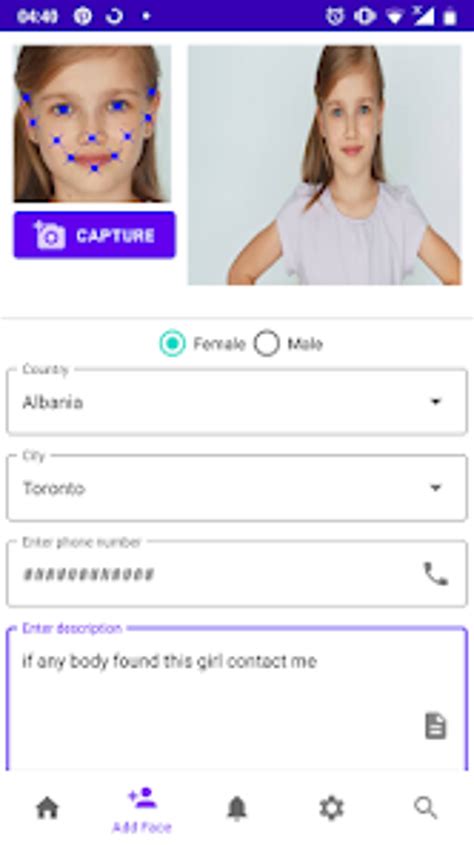The width and height of the screenshot is (474, 845).
Task: Expand the City dropdown arrow
Action: coord(436,488)
